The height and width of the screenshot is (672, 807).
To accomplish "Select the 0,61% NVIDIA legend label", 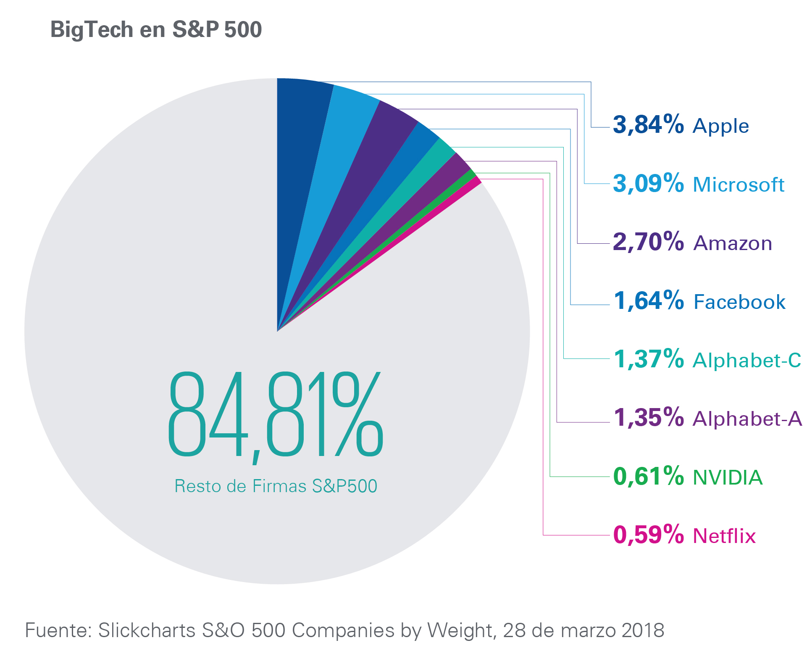I will (688, 477).
